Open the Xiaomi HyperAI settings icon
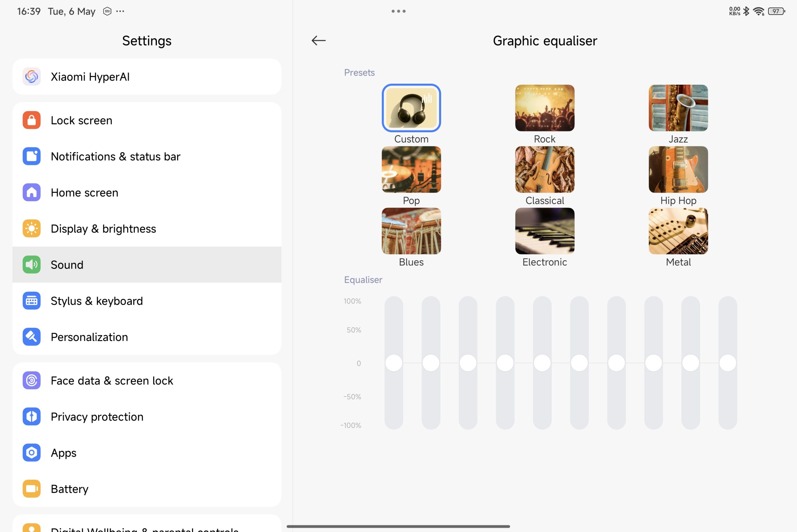 coord(31,77)
